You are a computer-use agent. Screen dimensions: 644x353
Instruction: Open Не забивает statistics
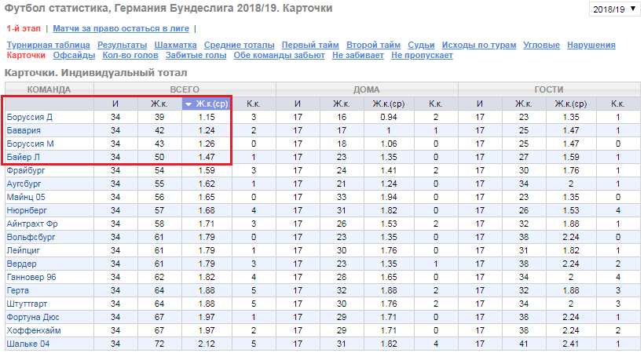click(x=358, y=56)
